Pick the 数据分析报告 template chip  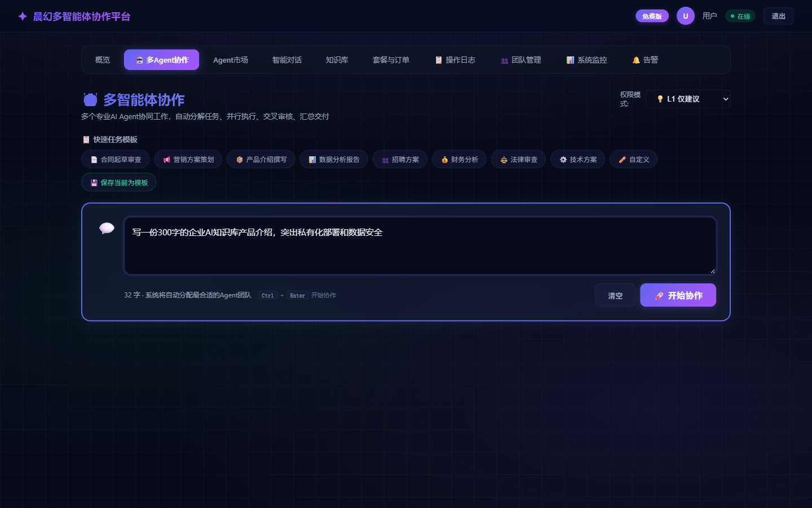point(334,159)
